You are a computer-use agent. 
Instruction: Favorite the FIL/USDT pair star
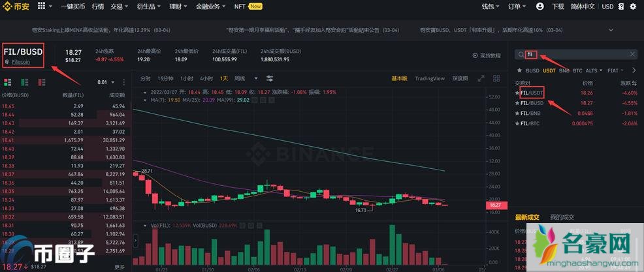click(x=517, y=93)
